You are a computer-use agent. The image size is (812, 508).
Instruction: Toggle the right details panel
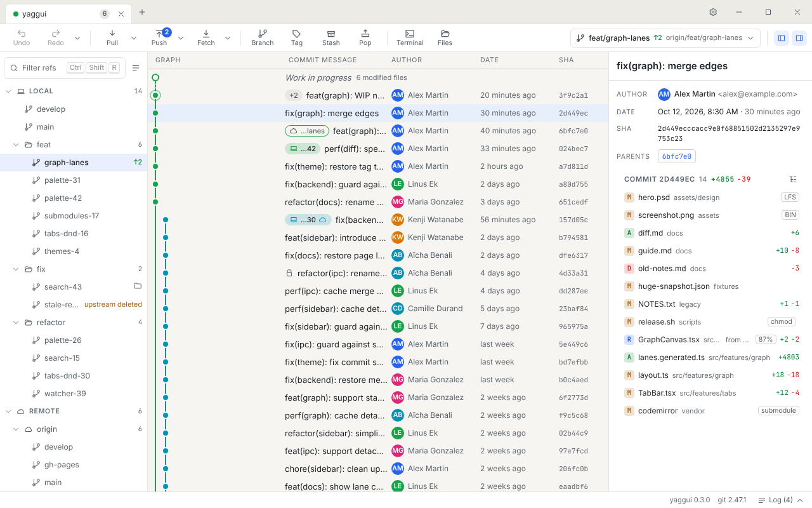[x=799, y=38]
